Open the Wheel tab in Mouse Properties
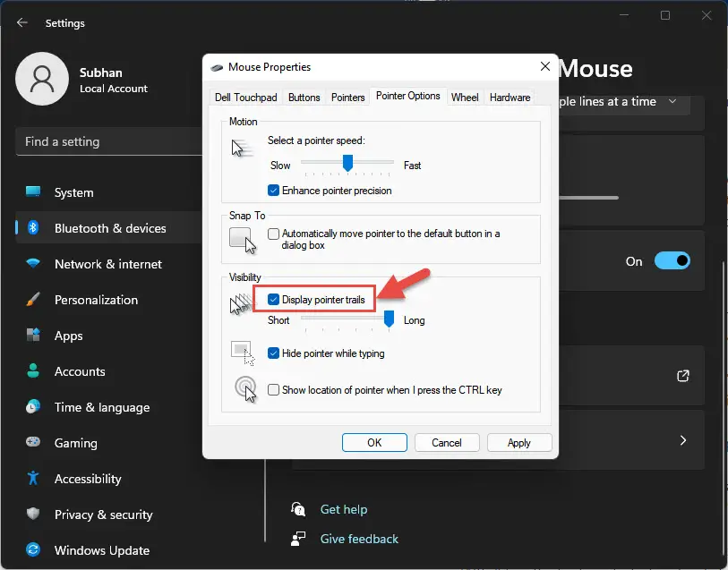This screenshot has width=728, height=570. point(464,97)
